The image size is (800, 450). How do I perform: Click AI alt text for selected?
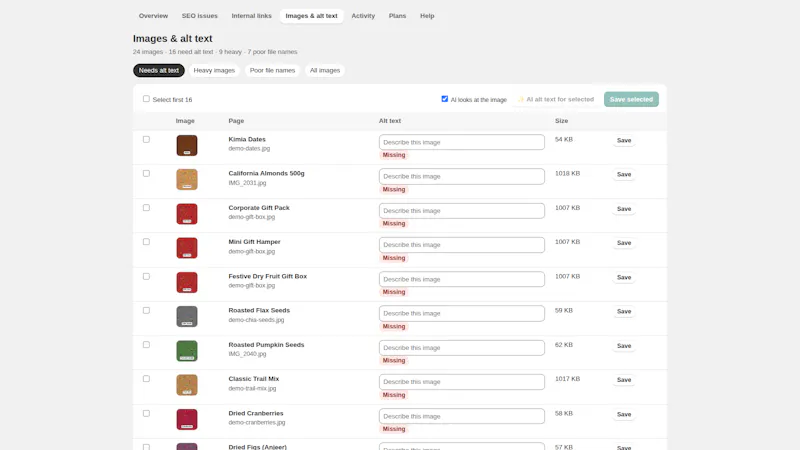click(556, 99)
